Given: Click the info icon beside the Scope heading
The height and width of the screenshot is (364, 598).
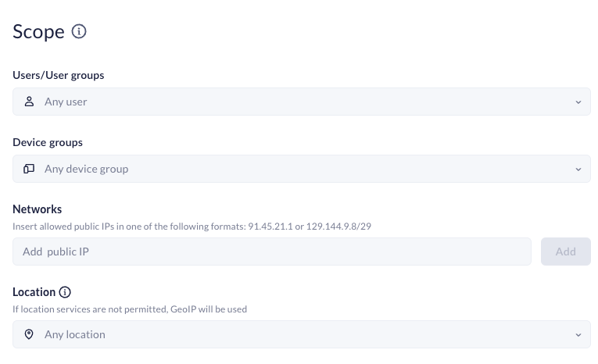Looking at the screenshot, I should pyautogui.click(x=79, y=31).
